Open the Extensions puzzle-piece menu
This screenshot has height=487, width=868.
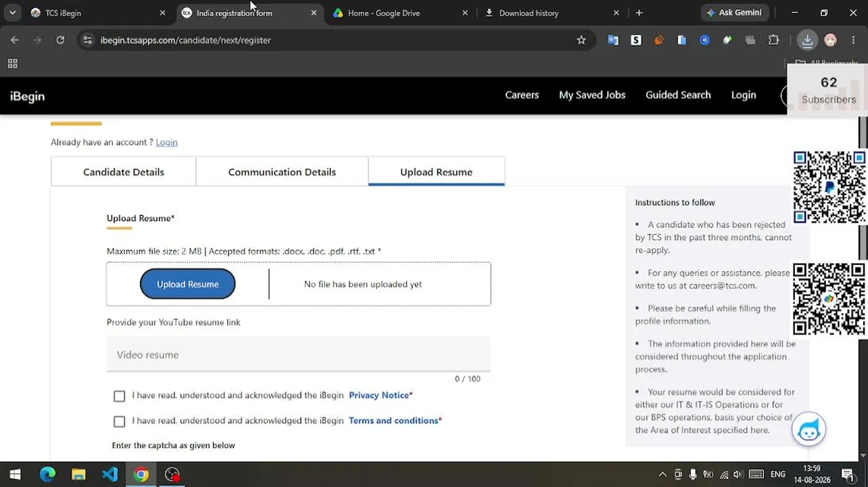coord(774,40)
